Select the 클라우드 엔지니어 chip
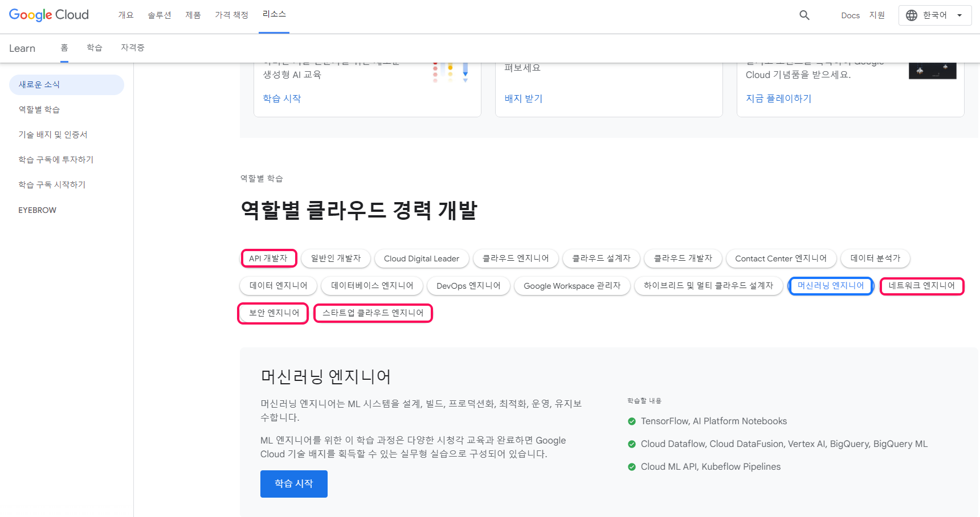Image resolution: width=980 pixels, height=517 pixels. (516, 258)
